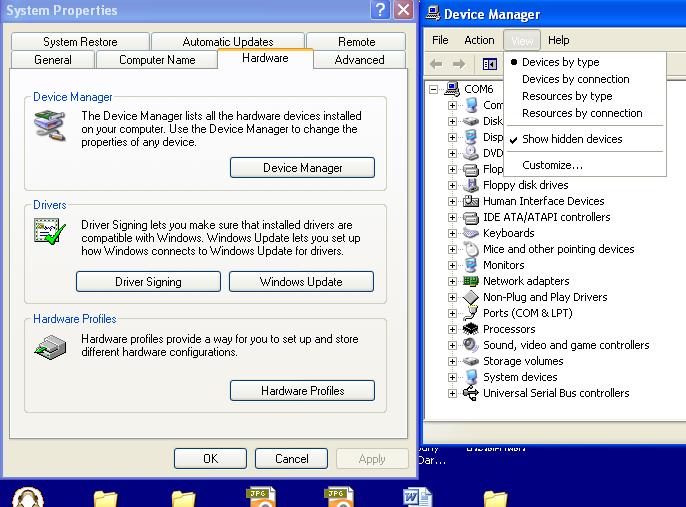Click the Device Manager icon in System Properties
686x507 pixels.
click(49, 126)
